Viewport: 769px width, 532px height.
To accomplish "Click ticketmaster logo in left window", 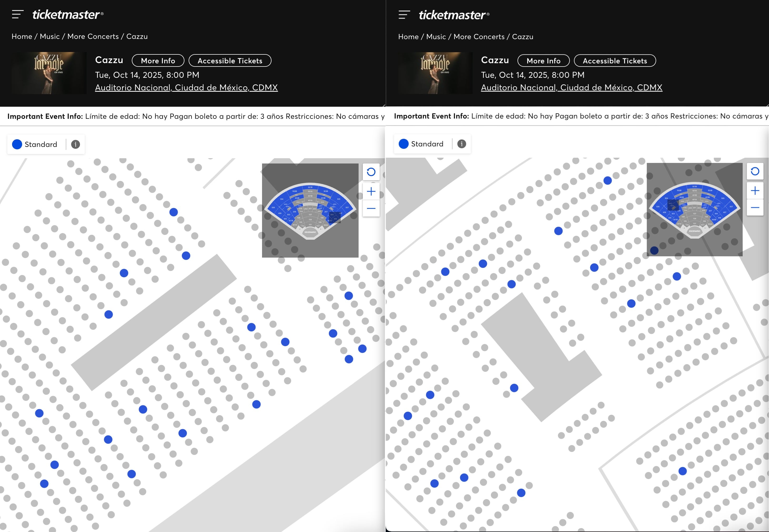I will pos(68,15).
